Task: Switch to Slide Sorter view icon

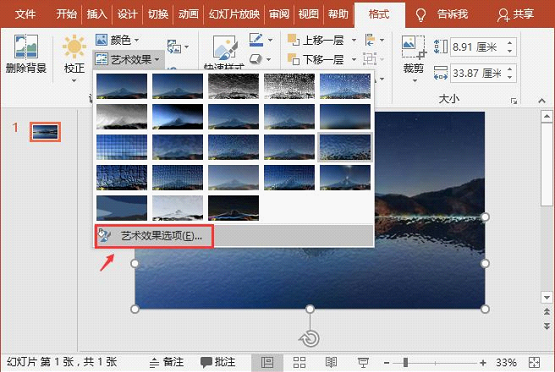Action: (299, 362)
